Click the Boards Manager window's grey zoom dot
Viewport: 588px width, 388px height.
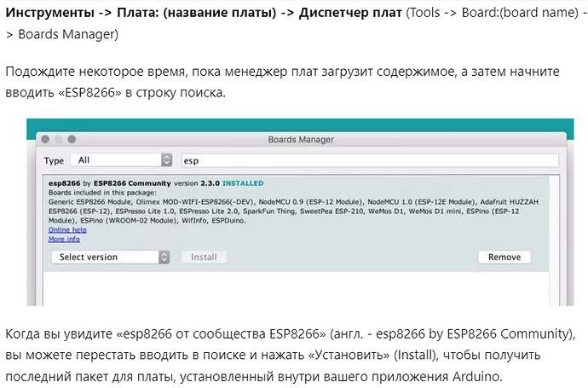coord(72,139)
